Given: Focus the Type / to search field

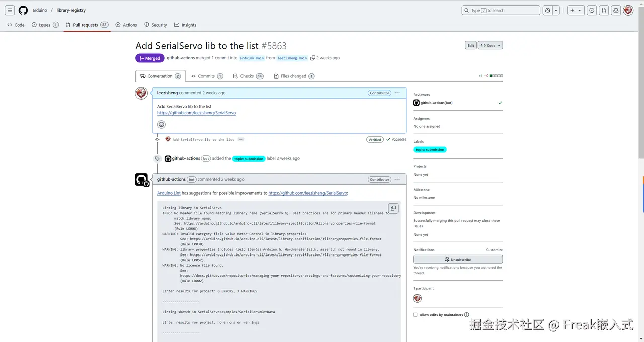Looking at the screenshot, I should coord(501,10).
